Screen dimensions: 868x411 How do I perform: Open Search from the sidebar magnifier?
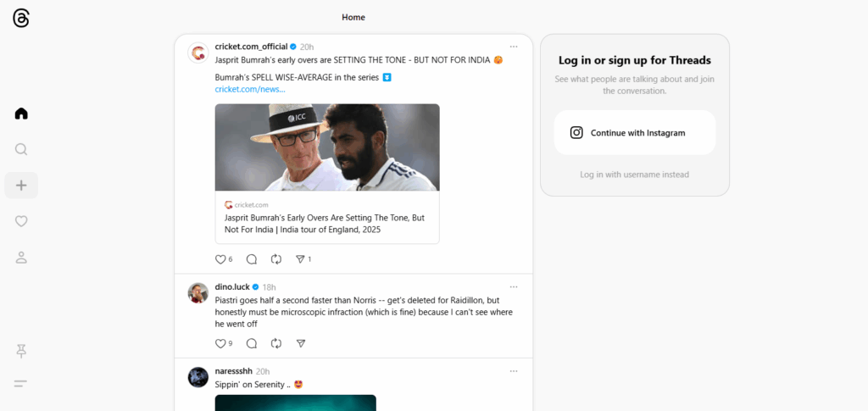point(21,149)
